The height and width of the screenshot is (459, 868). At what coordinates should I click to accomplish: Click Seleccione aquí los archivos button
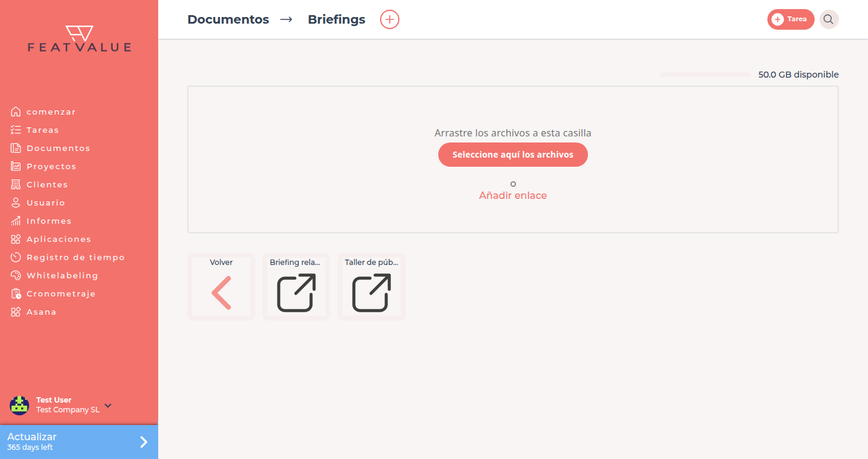513,155
